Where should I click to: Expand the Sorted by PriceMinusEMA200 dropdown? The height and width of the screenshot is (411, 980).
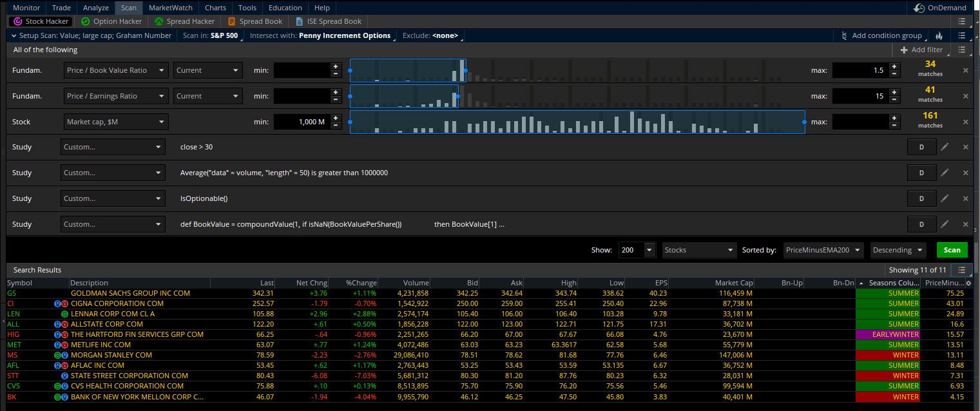[823, 250]
